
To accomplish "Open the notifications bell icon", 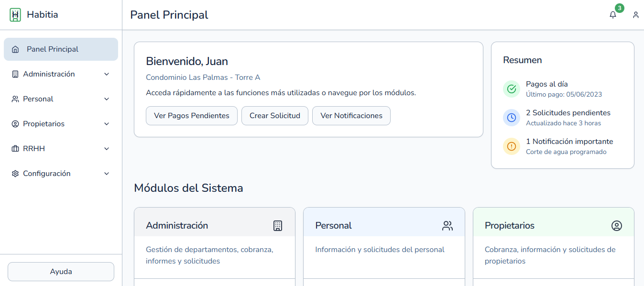I will point(612,15).
